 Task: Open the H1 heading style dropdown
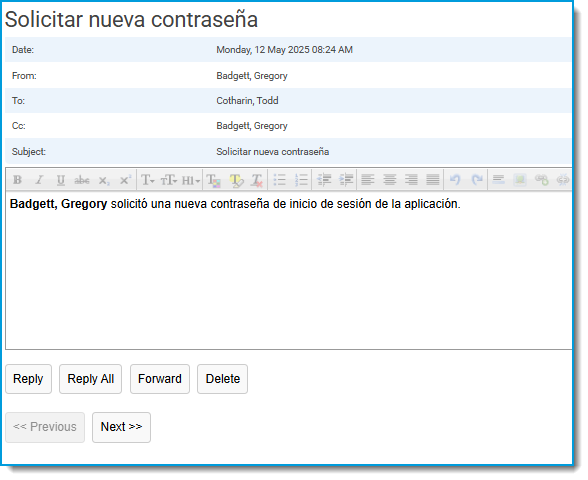190,180
